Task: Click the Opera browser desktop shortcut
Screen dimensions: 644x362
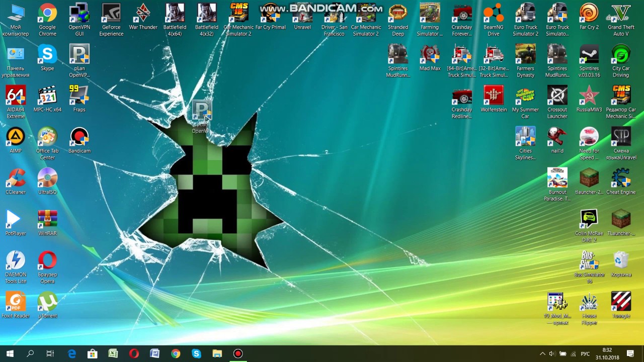Action: (47, 266)
